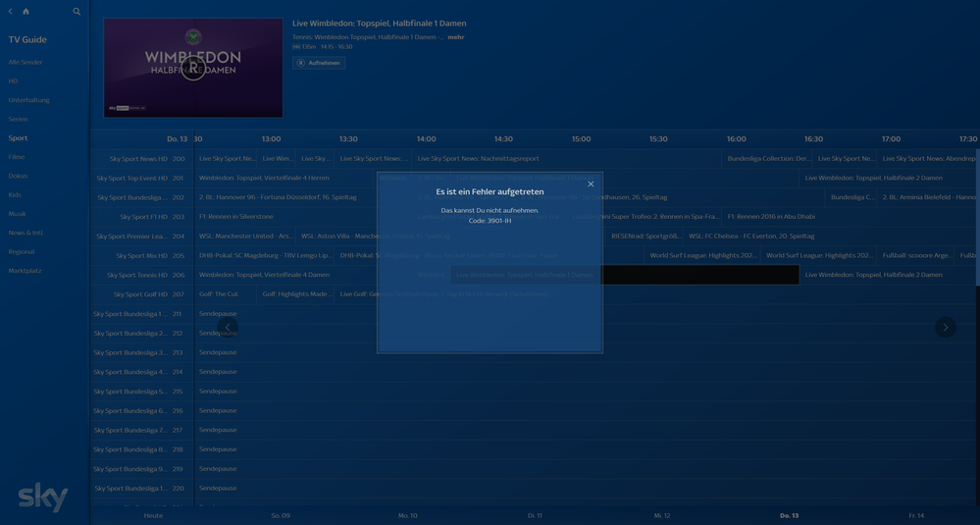Open 'F1: Rennen 2016 in Abu Dhabi' program
Image resolution: width=980 pixels, height=525 pixels.
850,217
